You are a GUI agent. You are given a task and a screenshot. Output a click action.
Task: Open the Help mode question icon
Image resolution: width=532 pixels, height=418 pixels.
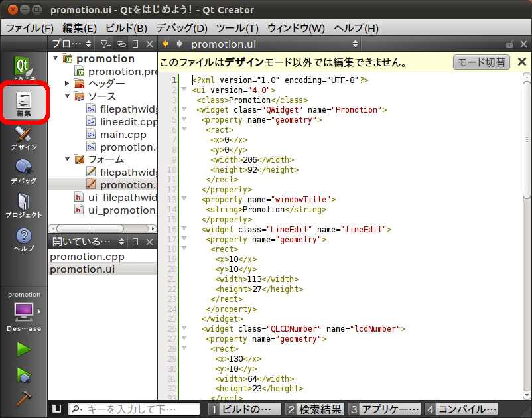tap(23, 239)
